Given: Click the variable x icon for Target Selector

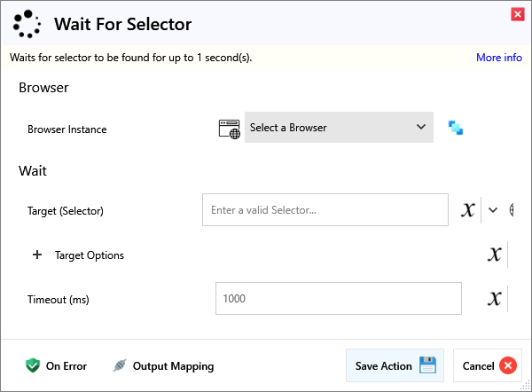Looking at the screenshot, I should [468, 210].
